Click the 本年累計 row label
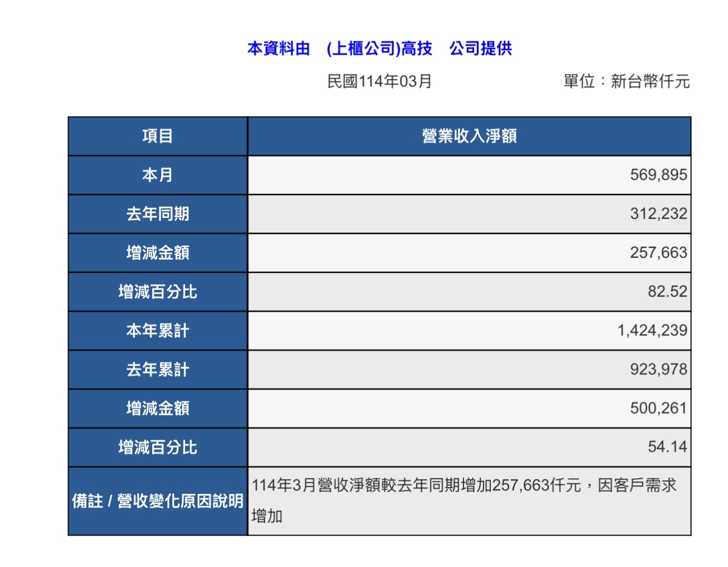The width and height of the screenshot is (728, 567). point(158,331)
